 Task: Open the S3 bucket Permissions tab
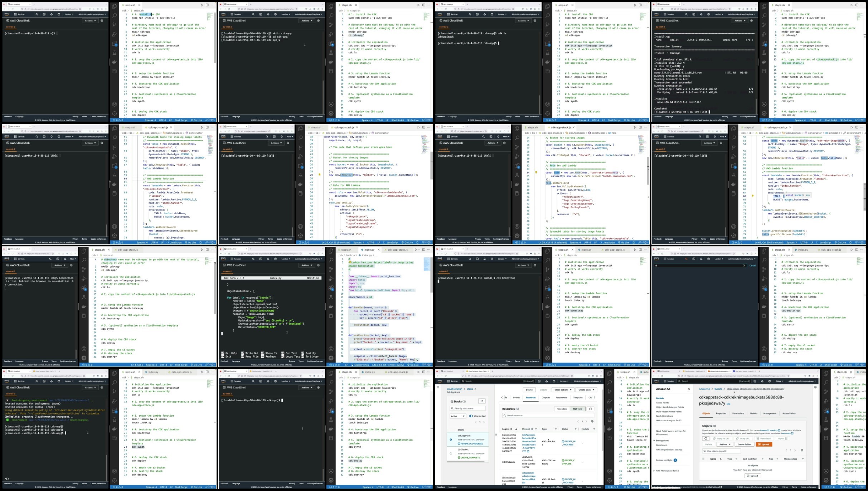(x=738, y=413)
